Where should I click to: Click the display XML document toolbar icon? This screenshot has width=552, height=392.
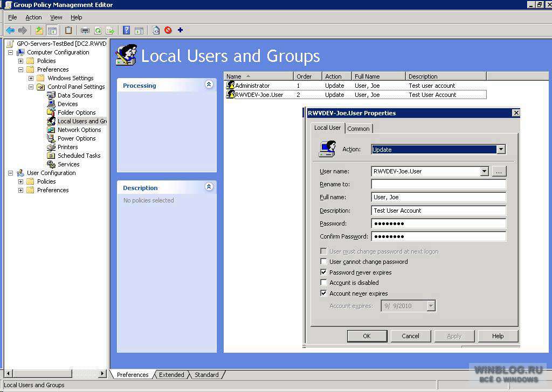point(156,31)
